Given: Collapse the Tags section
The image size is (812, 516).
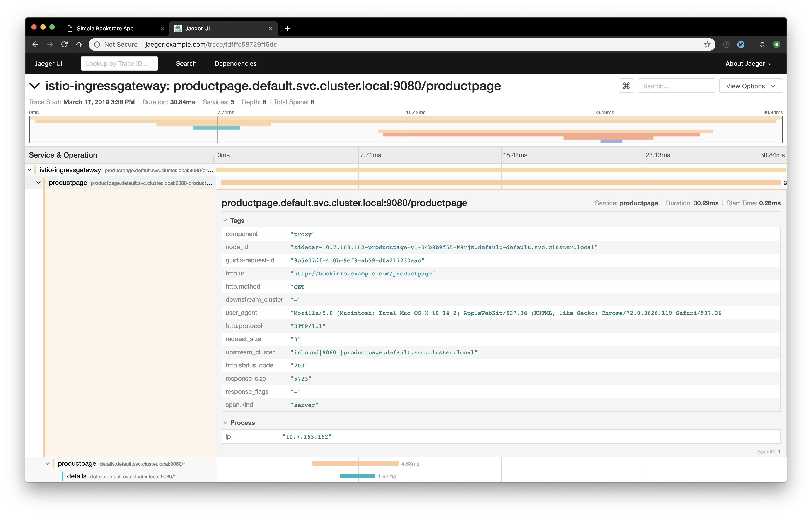Looking at the screenshot, I should tap(225, 220).
